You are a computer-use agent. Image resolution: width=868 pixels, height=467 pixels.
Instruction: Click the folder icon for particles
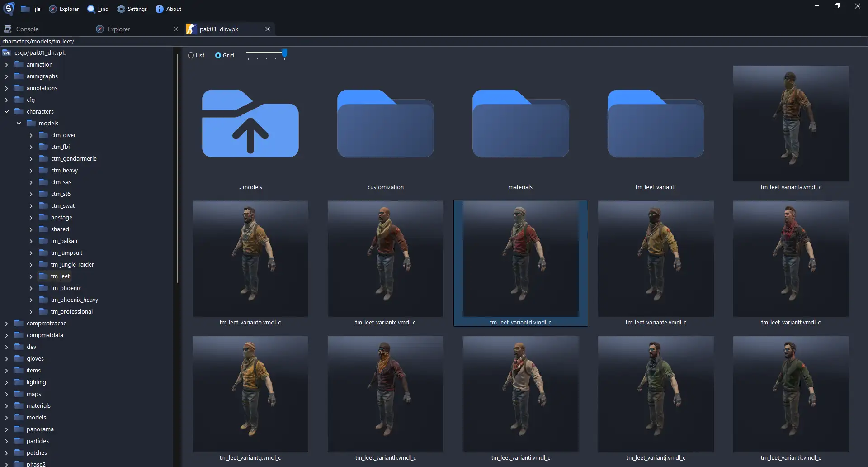pos(19,441)
